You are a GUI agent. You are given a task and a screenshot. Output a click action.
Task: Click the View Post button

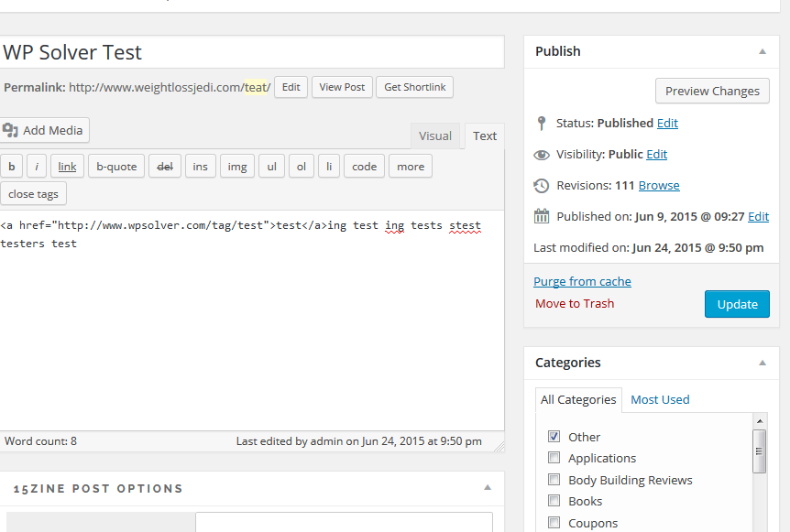click(x=342, y=87)
